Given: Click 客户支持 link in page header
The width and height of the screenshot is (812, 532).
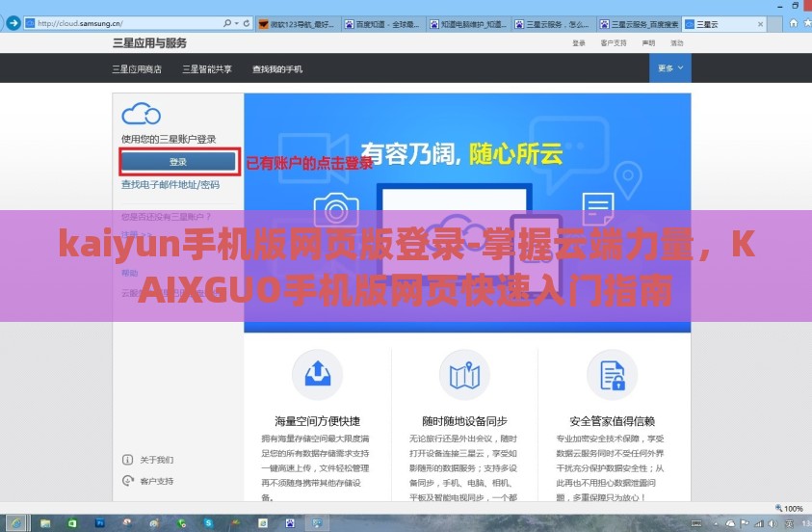Looking at the screenshot, I should point(614,43).
